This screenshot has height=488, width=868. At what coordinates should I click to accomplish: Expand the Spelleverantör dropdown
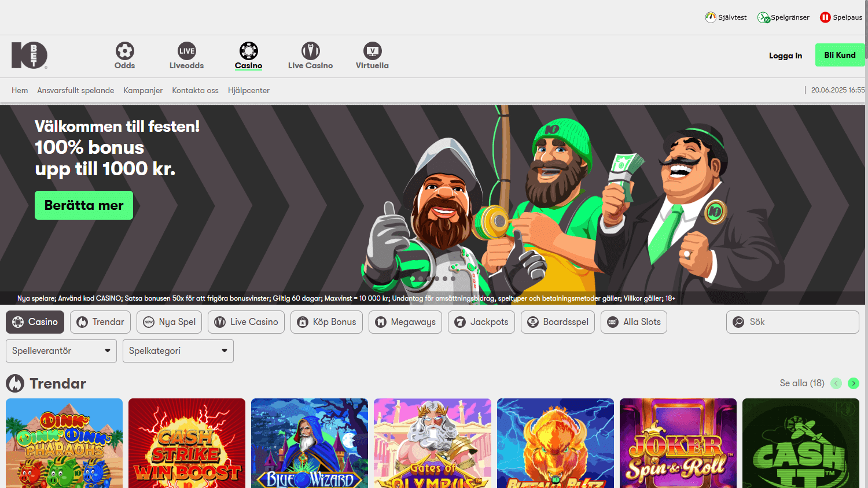61,351
